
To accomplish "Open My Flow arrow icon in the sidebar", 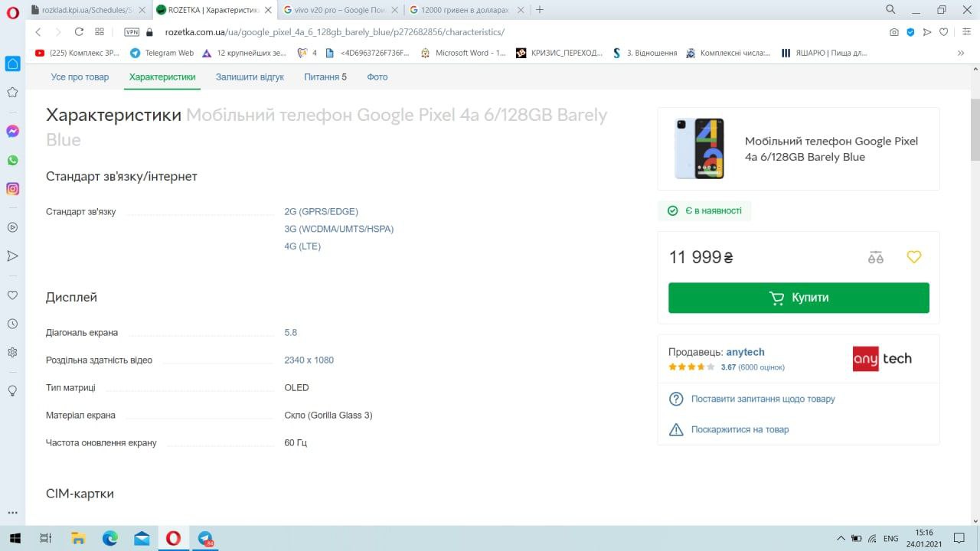I will (12, 256).
